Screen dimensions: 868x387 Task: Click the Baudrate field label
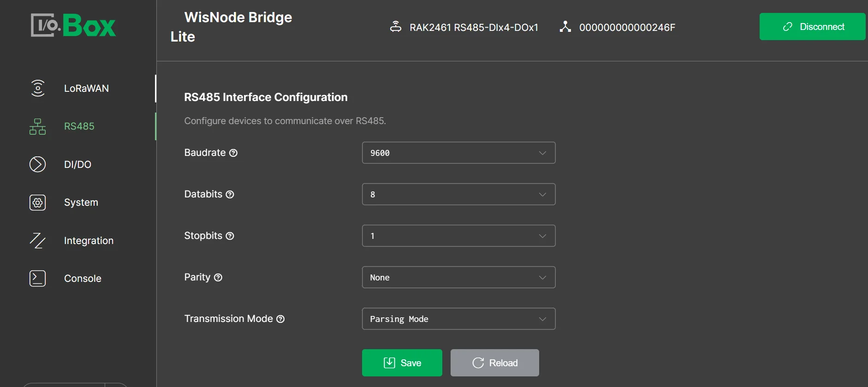(205, 153)
